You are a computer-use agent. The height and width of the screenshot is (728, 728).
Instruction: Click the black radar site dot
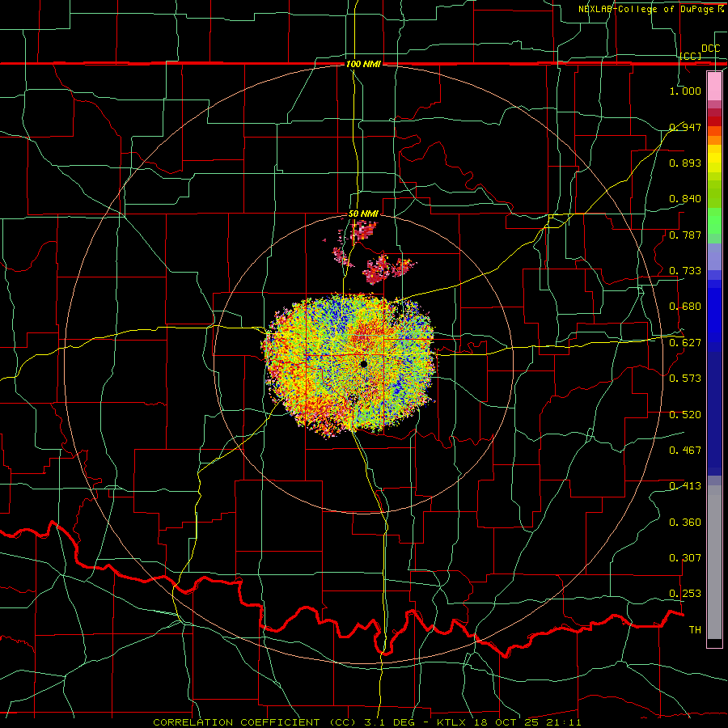[363, 364]
